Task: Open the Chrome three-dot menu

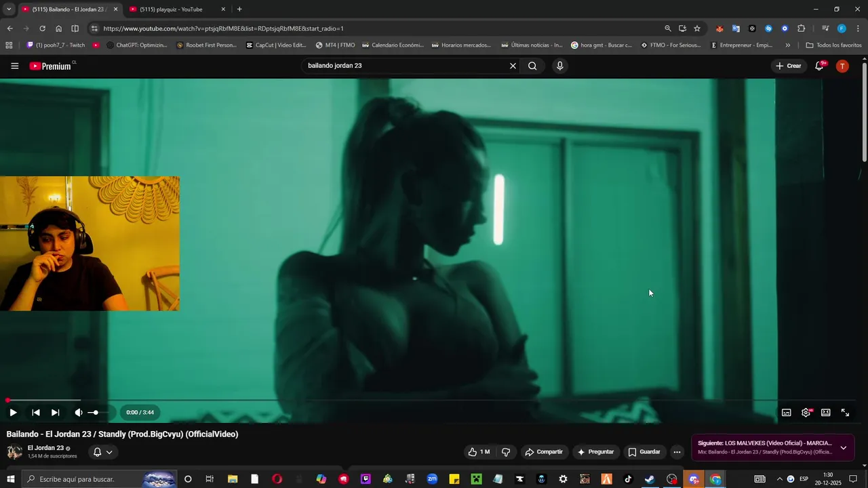Action: [858, 28]
